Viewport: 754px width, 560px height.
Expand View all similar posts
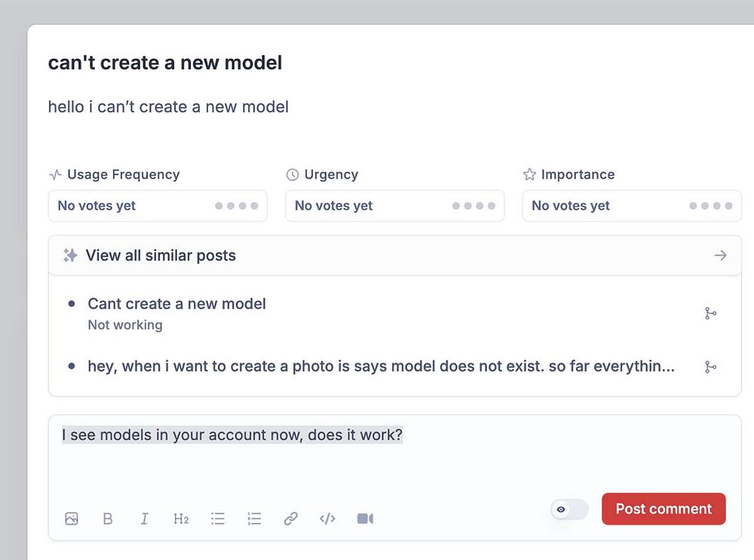point(394,256)
